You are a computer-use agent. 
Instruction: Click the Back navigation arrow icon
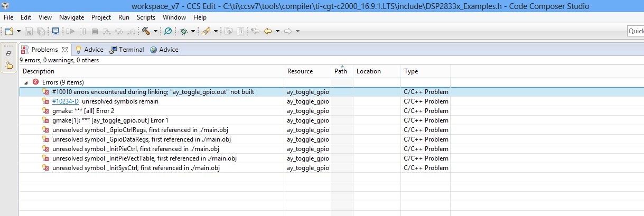[268, 31]
